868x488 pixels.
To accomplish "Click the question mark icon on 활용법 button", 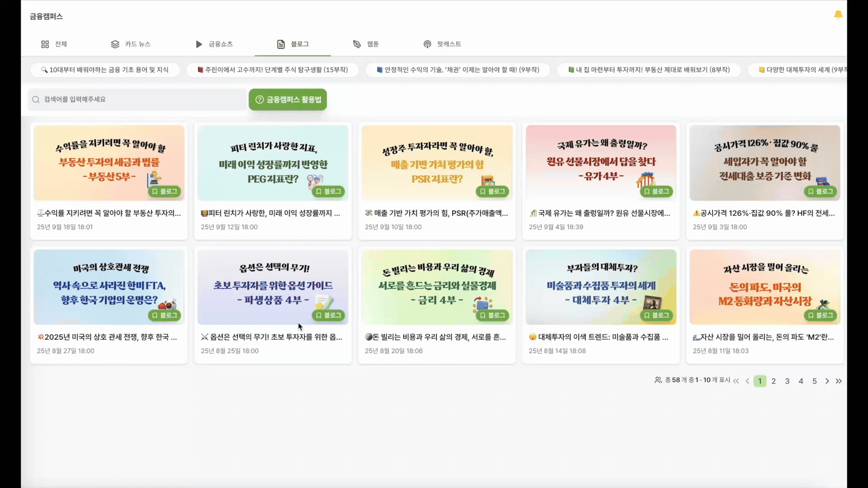I will [x=259, y=99].
